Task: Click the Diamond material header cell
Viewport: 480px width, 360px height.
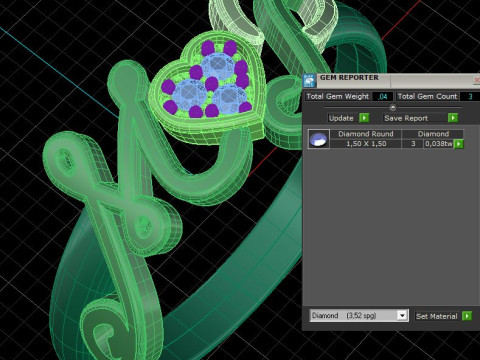Action: (x=433, y=134)
